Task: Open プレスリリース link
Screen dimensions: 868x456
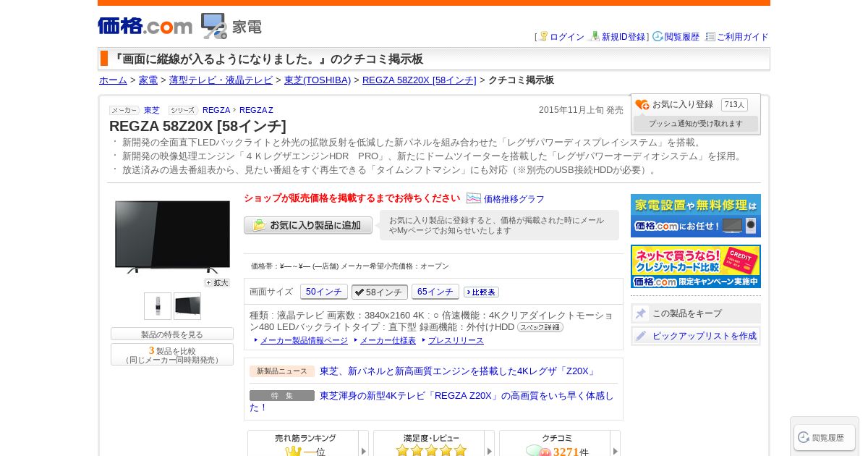Action: 456,340
